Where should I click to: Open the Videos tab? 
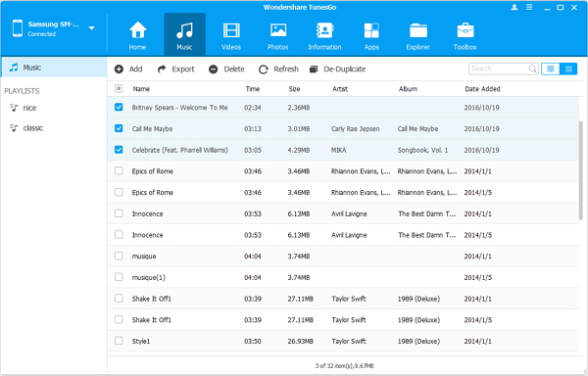[x=231, y=35]
